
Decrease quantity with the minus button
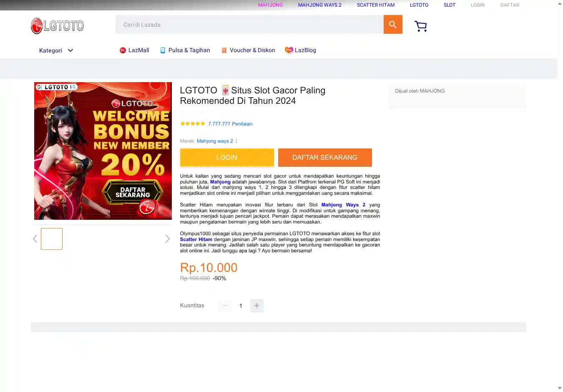[225, 306]
